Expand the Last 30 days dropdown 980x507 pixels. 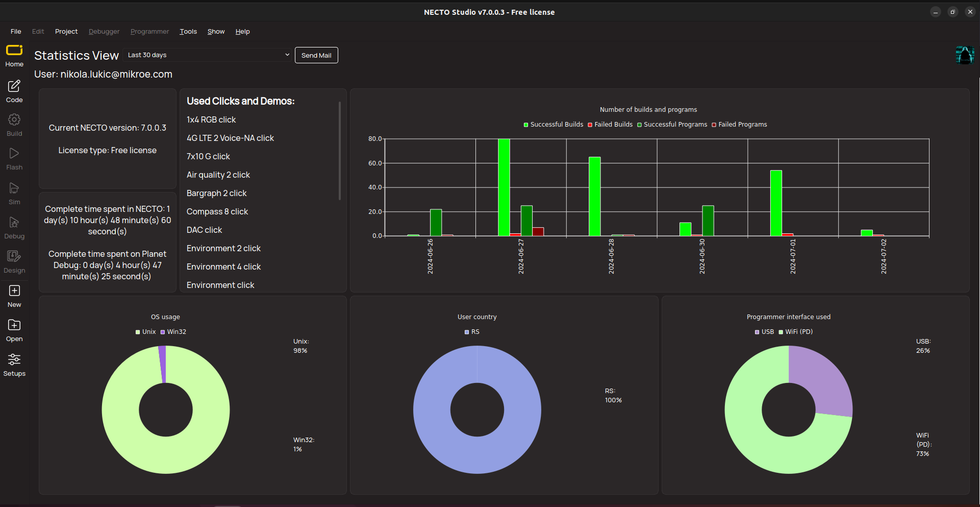coord(207,55)
